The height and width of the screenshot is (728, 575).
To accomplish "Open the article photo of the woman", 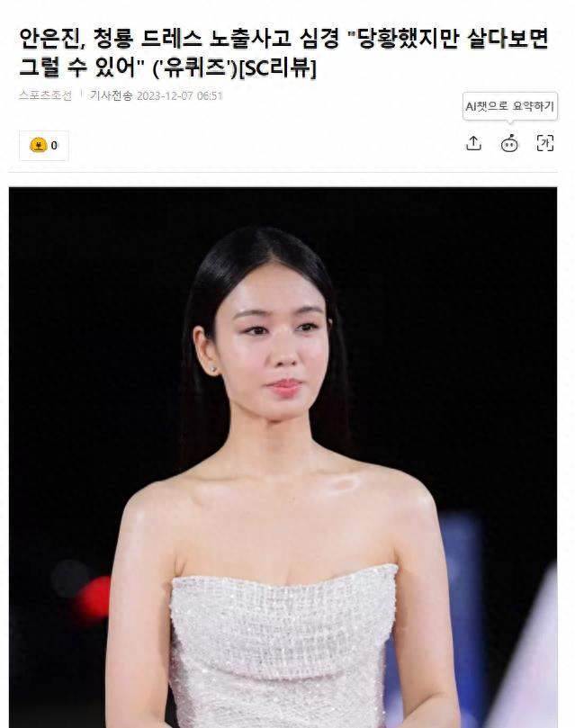I will tap(283, 457).
